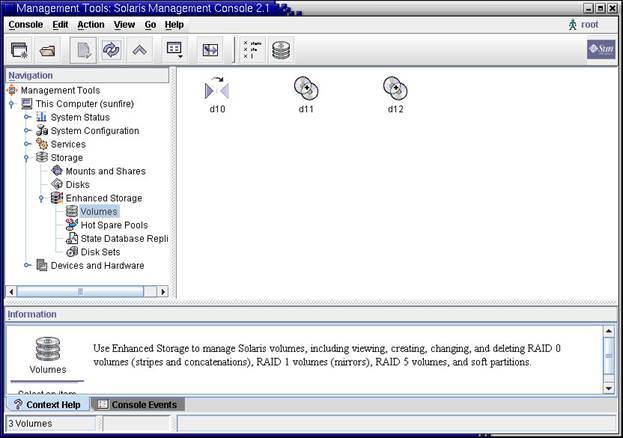Click the Navigation pane horizontal scrollbar
The height and width of the screenshot is (438, 623).
click(82, 291)
